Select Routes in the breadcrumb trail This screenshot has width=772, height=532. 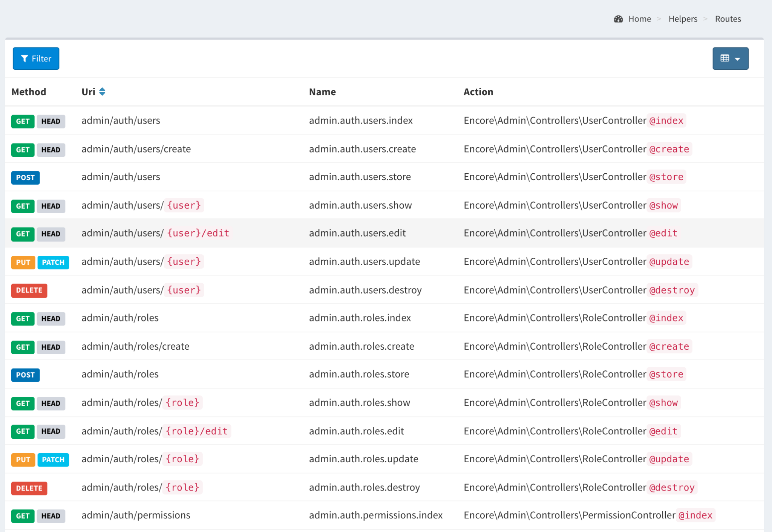click(728, 18)
